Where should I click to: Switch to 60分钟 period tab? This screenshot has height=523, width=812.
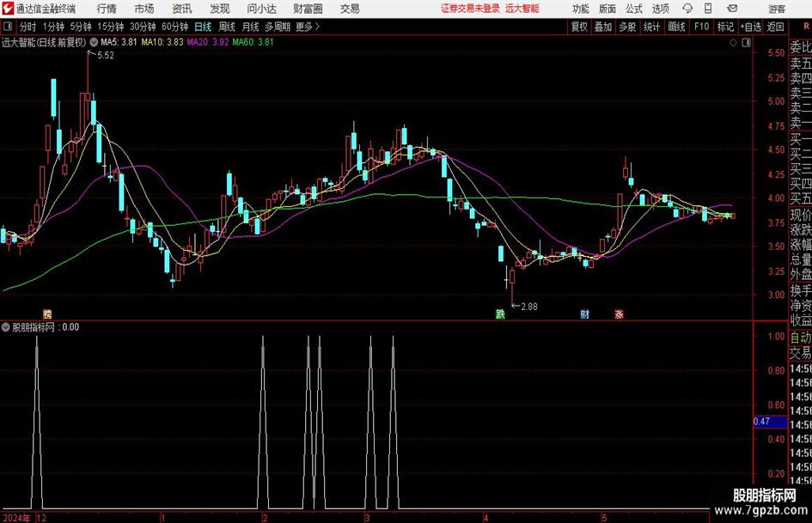pyautogui.click(x=175, y=27)
